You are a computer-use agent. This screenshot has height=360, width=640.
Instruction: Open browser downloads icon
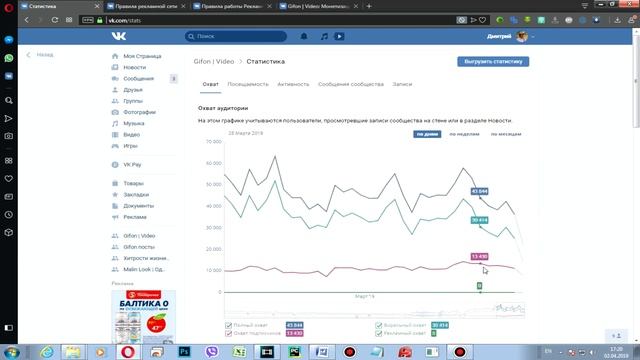[x=618, y=20]
